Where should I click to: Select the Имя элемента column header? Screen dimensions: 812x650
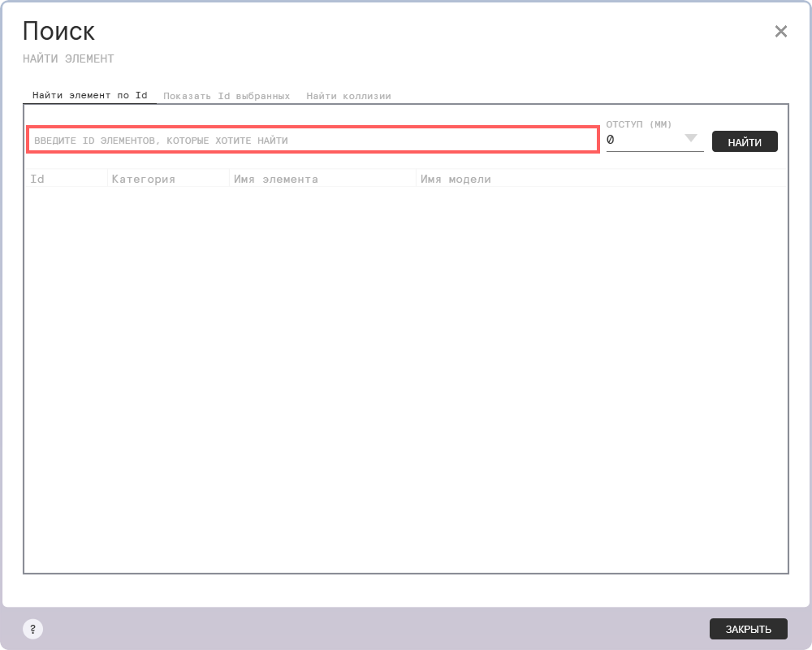point(275,179)
